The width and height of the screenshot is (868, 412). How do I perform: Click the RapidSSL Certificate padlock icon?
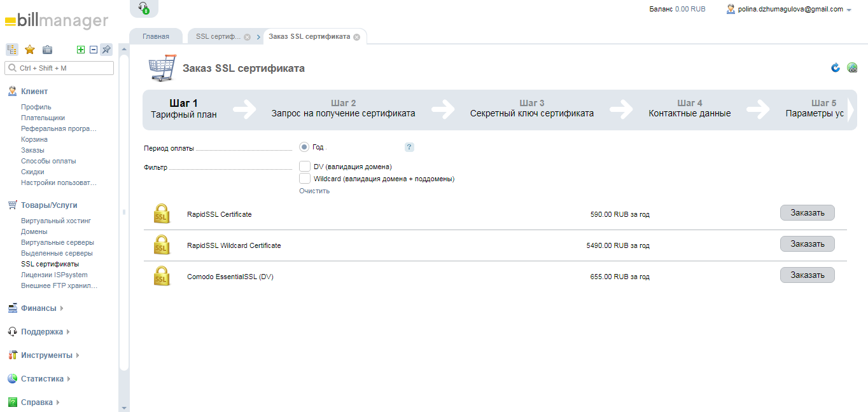tap(162, 214)
